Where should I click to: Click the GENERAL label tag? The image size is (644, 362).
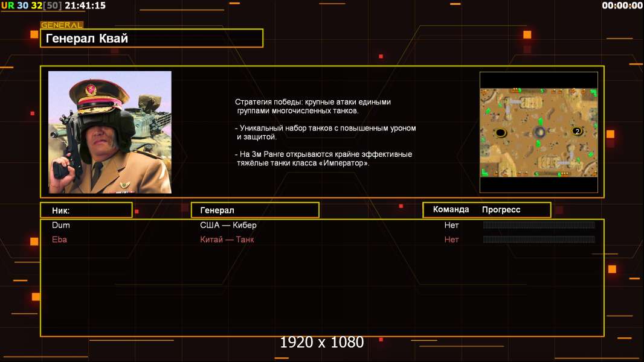(x=62, y=25)
